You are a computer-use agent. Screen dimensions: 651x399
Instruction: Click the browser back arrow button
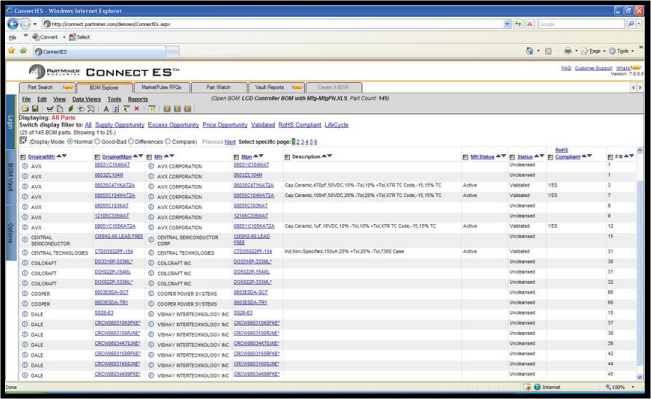[x=13, y=24]
